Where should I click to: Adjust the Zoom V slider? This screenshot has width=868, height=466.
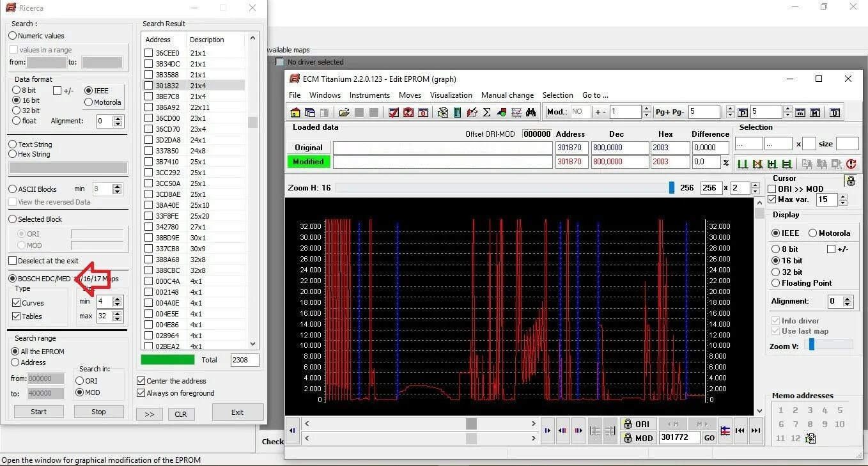pyautogui.click(x=811, y=345)
